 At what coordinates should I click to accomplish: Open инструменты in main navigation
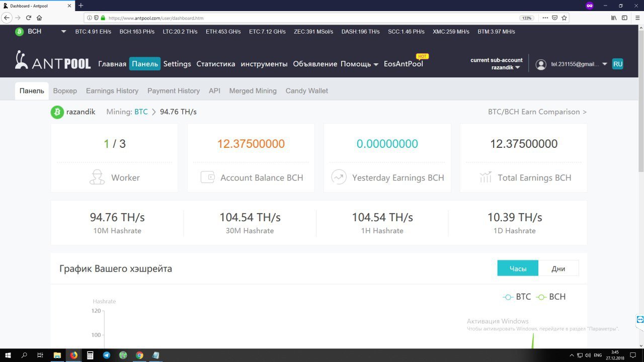pyautogui.click(x=264, y=64)
